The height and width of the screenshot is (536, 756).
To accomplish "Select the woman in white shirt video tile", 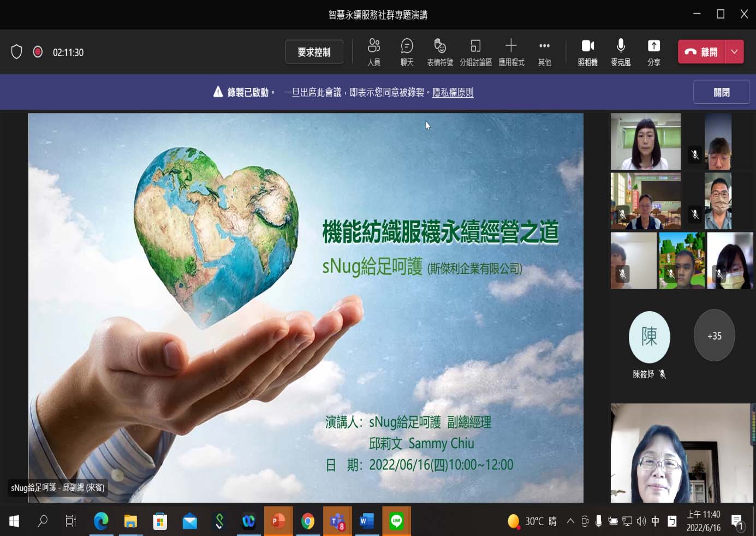I will (x=646, y=141).
